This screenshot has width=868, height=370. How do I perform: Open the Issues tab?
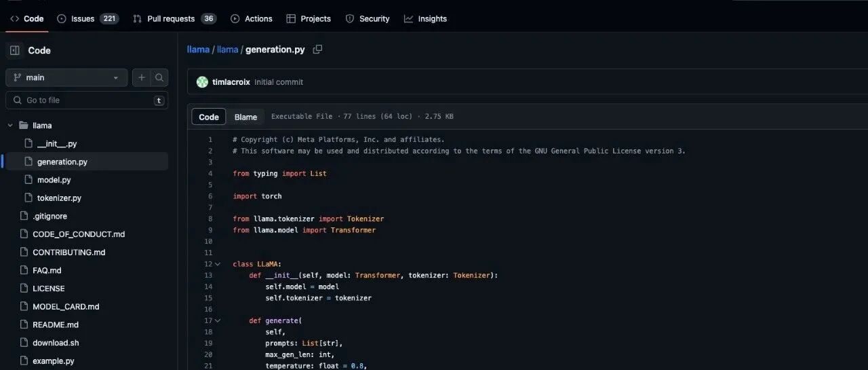[x=88, y=19]
